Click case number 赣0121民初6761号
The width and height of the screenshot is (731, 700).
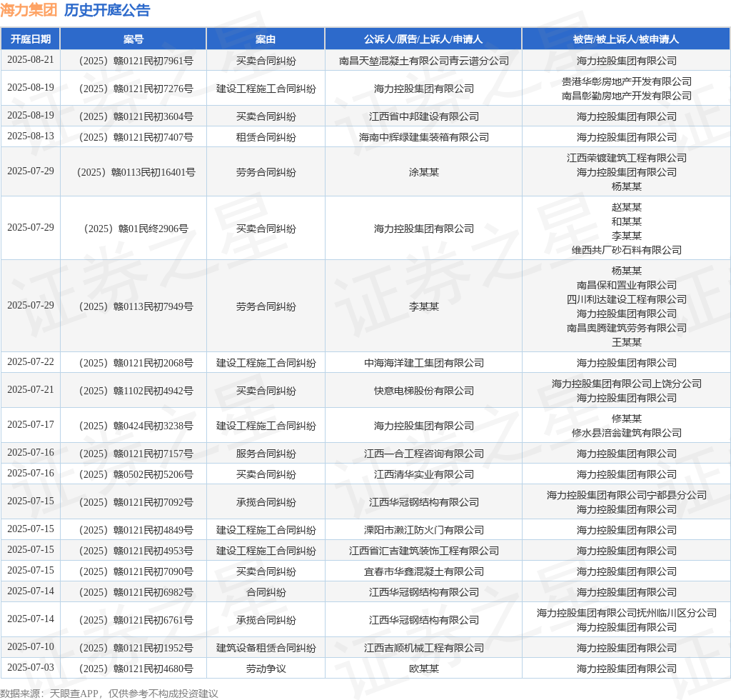click(x=136, y=620)
